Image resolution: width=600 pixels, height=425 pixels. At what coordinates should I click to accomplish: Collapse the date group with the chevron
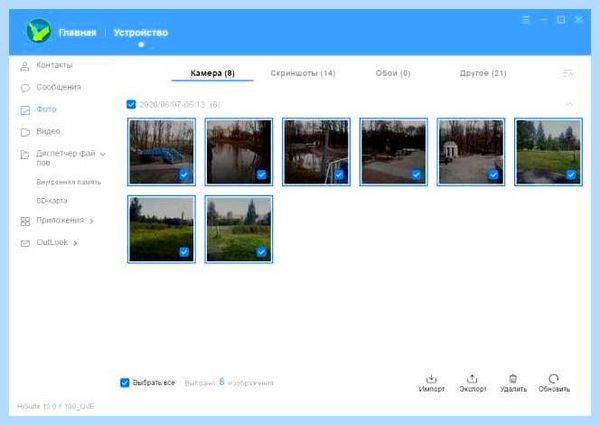(569, 104)
